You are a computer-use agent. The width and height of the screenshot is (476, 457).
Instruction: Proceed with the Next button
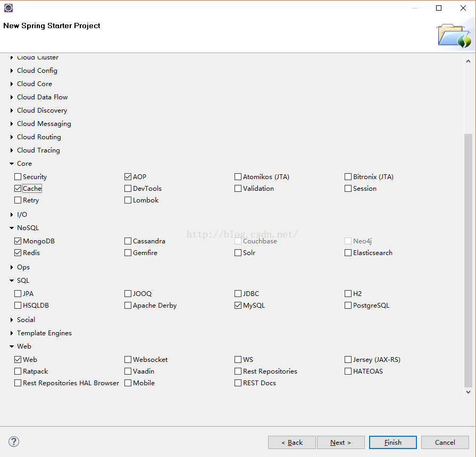pos(340,443)
